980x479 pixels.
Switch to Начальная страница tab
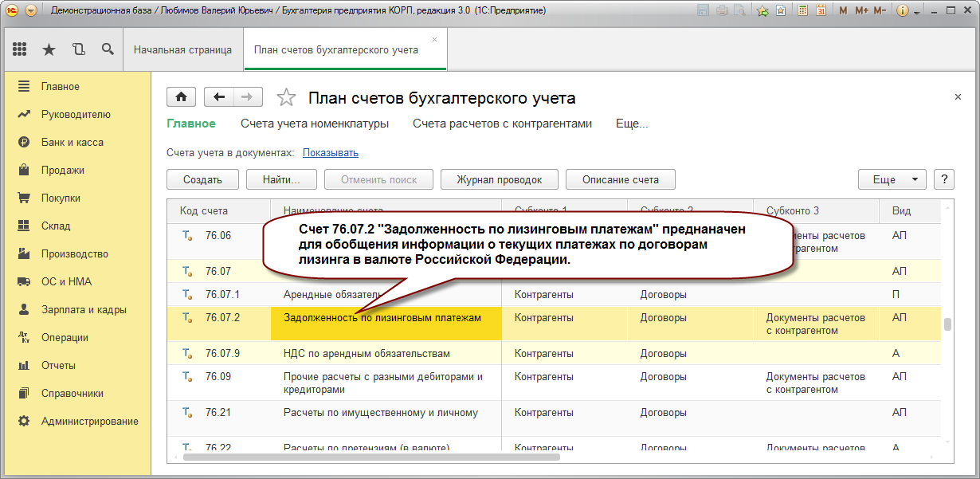tap(182, 49)
